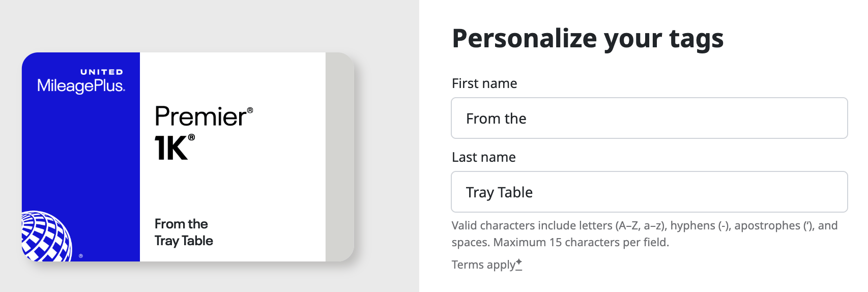868x292 pixels.
Task: Click the gray strip on the tag's right edge
Action: (339, 157)
